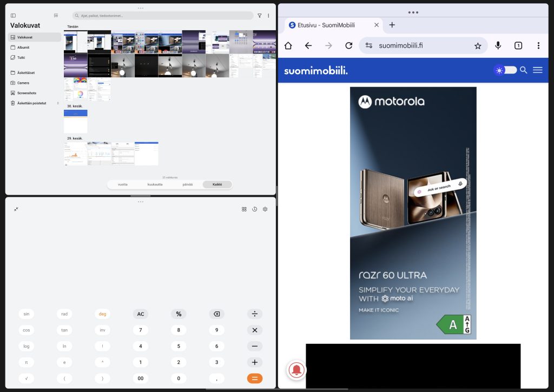The image size is (554, 392).
Task: Tap the multiplication operator key
Action: tap(255, 330)
